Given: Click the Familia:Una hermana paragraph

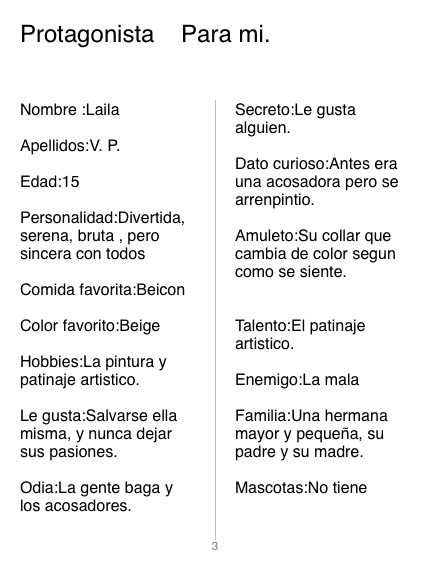Looking at the screenshot, I should pyautogui.click(x=312, y=434).
